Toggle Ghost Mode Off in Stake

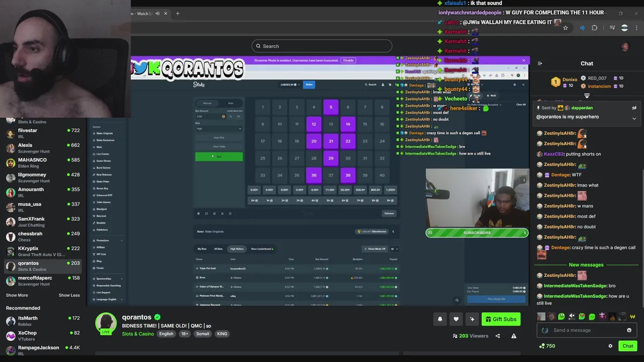tap(376, 249)
